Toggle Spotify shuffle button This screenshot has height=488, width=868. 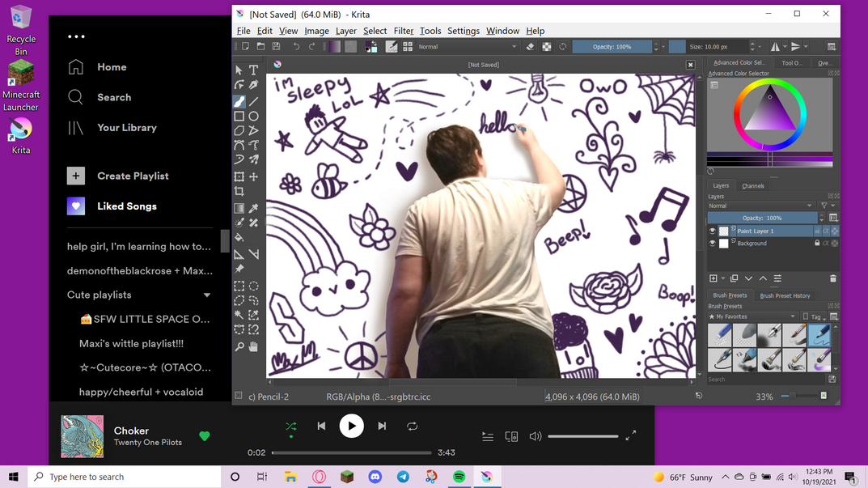pos(290,426)
